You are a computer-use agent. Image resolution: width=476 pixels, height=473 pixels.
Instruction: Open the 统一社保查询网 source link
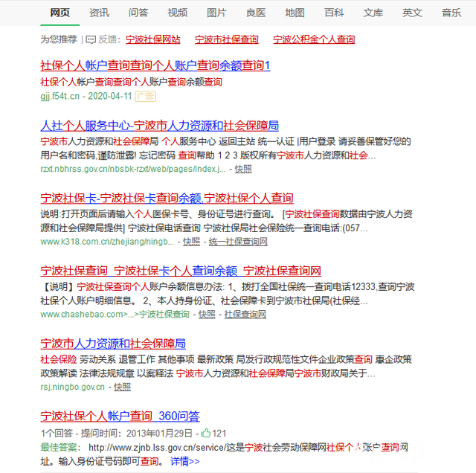[238, 242]
